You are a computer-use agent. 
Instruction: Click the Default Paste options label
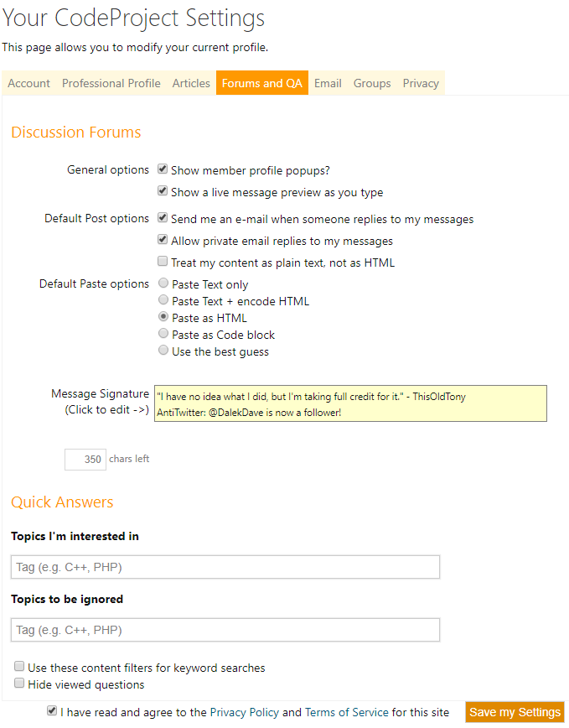point(94,283)
